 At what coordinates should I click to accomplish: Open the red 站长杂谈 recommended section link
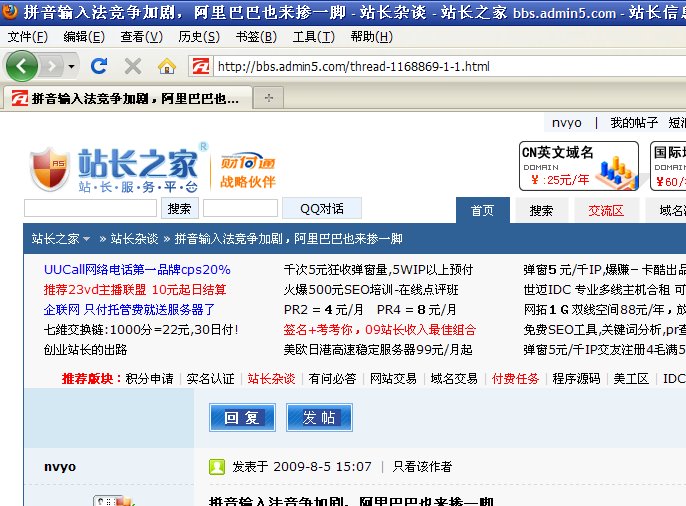271,378
